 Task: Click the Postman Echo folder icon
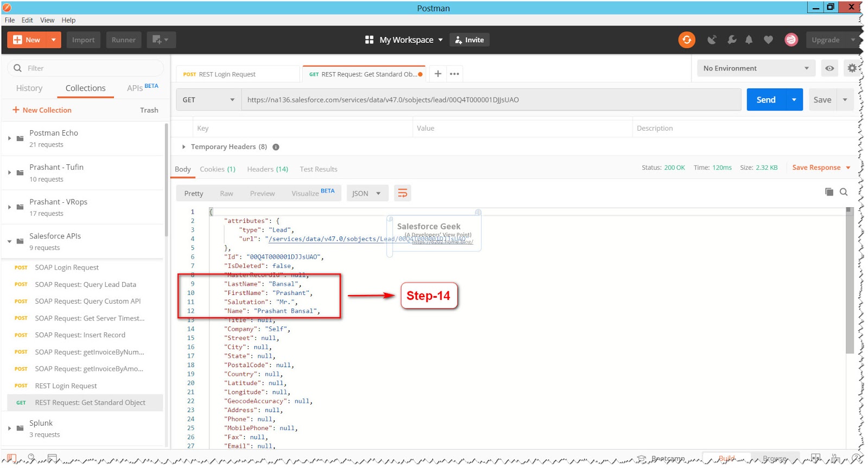[x=20, y=138]
